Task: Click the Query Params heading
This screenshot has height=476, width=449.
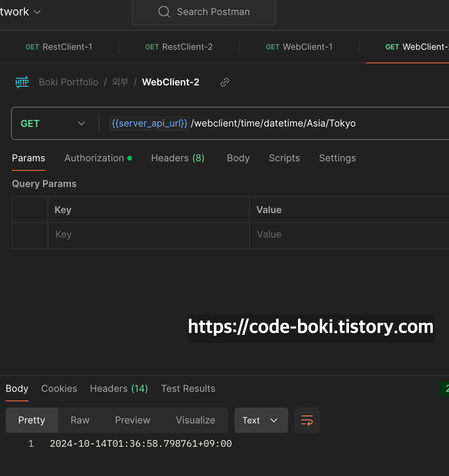Action: [x=44, y=184]
